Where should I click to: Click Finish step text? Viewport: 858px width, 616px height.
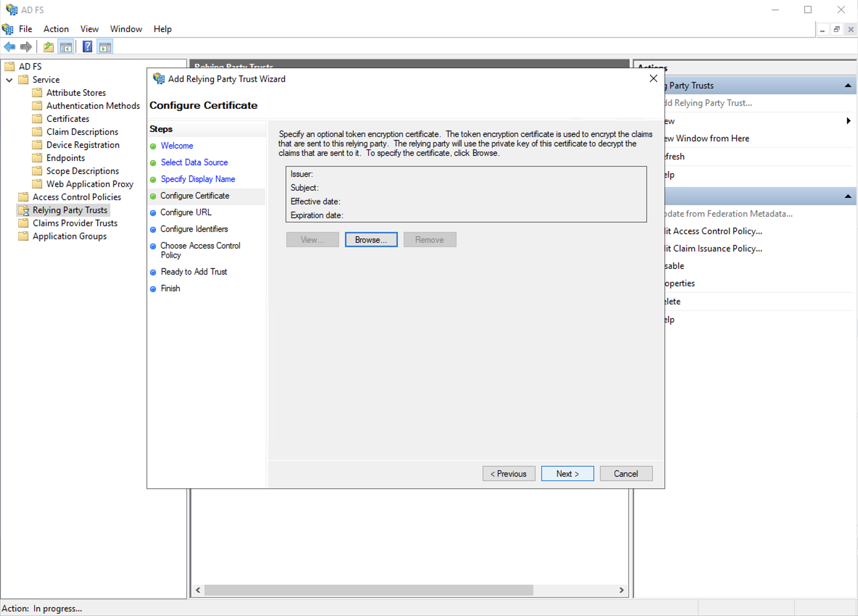click(170, 288)
